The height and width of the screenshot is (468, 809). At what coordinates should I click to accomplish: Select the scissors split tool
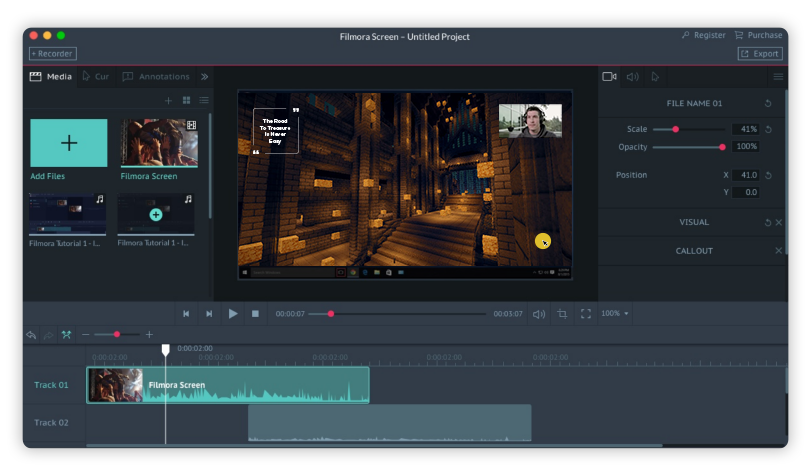click(66, 335)
